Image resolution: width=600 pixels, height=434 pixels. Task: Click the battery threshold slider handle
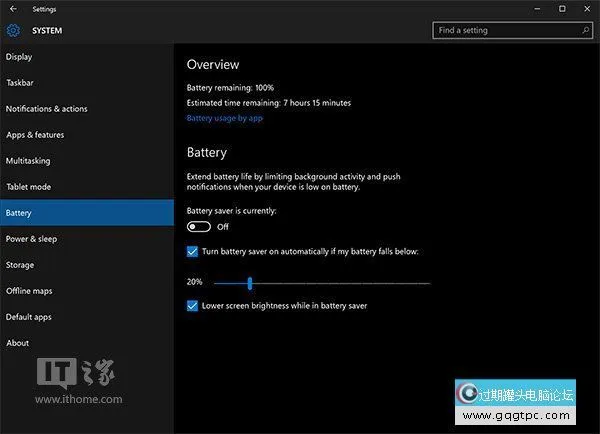[249, 283]
